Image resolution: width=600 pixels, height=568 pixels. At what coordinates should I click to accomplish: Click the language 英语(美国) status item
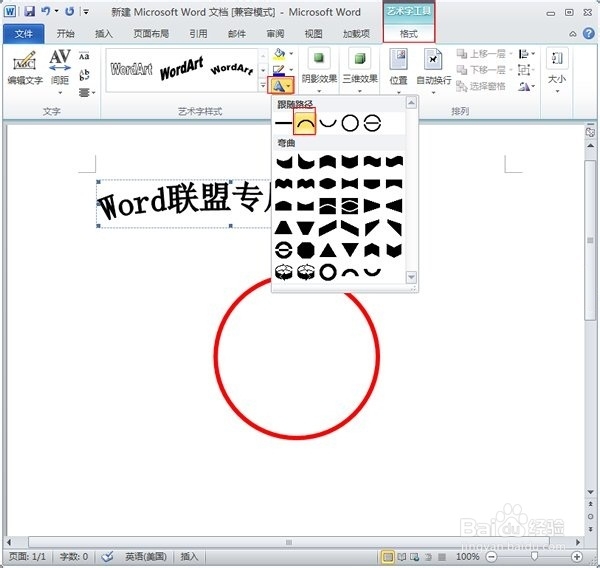(146, 557)
